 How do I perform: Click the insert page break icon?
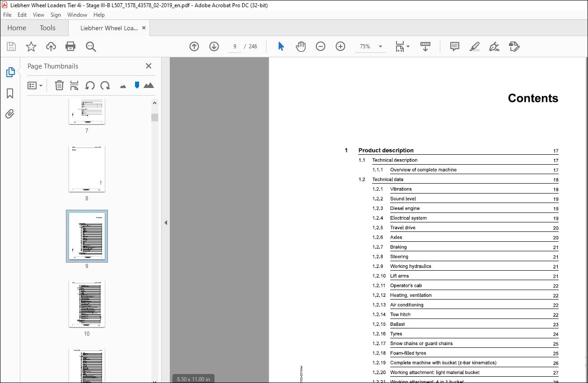pyautogui.click(x=75, y=85)
